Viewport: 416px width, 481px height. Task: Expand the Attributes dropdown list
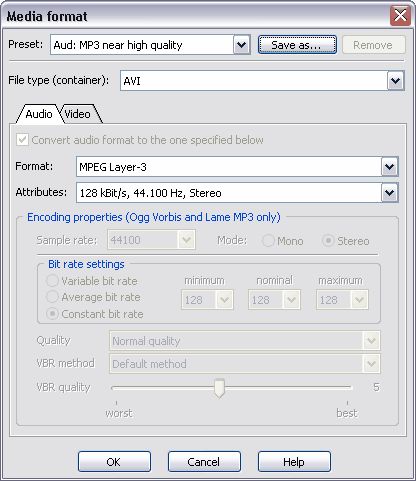pyautogui.click(x=389, y=192)
